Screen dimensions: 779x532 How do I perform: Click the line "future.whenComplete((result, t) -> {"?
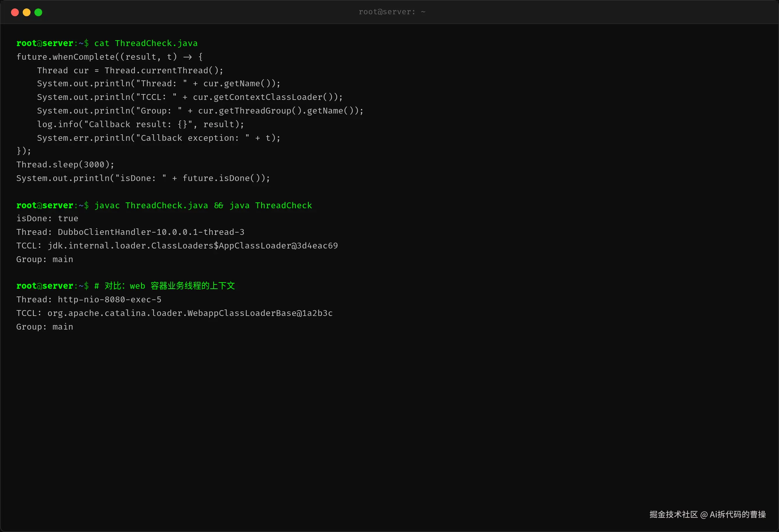(x=109, y=57)
